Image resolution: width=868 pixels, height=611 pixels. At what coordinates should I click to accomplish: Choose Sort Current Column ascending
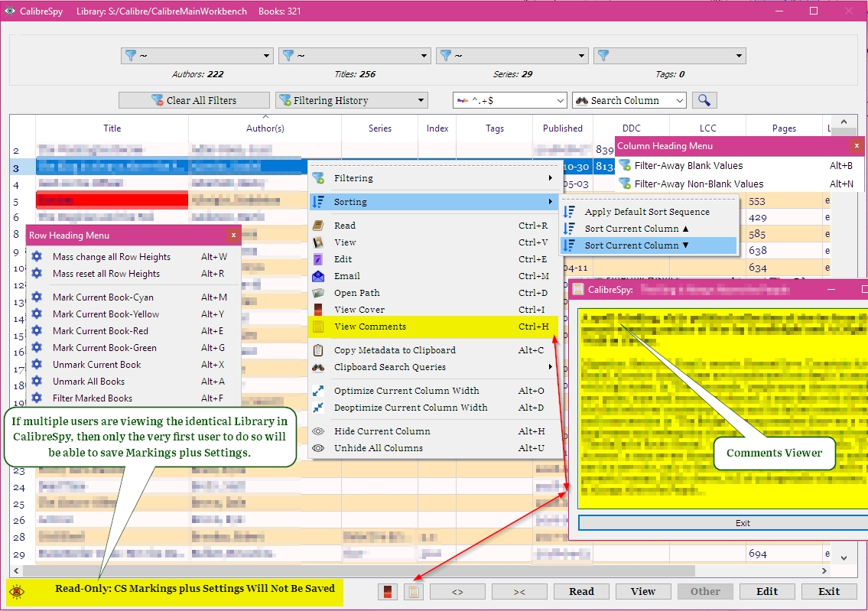[x=649, y=229]
